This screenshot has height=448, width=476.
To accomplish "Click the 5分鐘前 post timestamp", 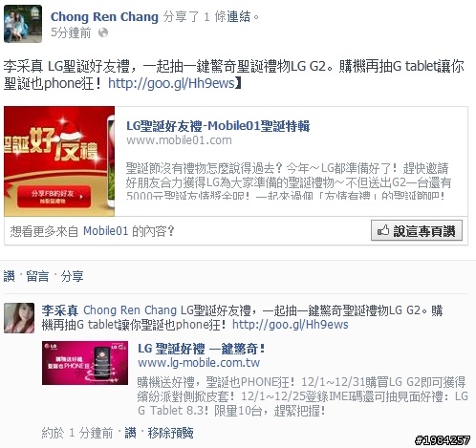I will [x=71, y=32].
